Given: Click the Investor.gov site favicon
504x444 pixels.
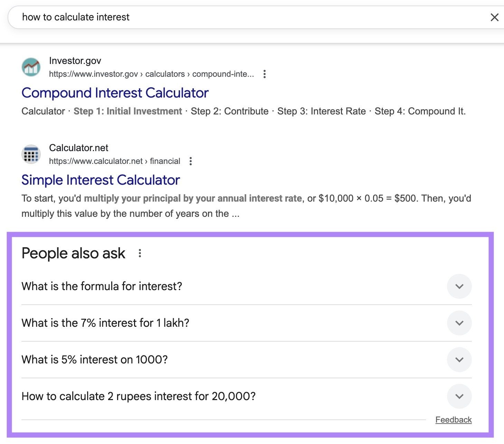Looking at the screenshot, I should 31,67.
